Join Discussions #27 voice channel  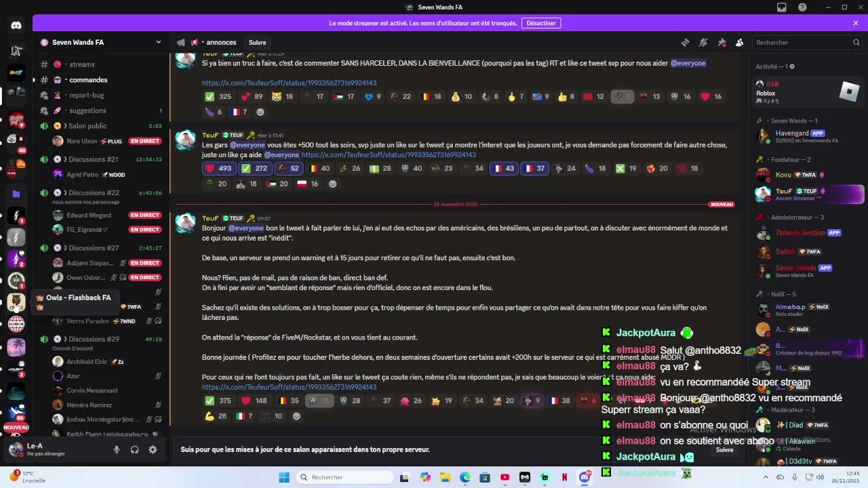click(x=101, y=248)
